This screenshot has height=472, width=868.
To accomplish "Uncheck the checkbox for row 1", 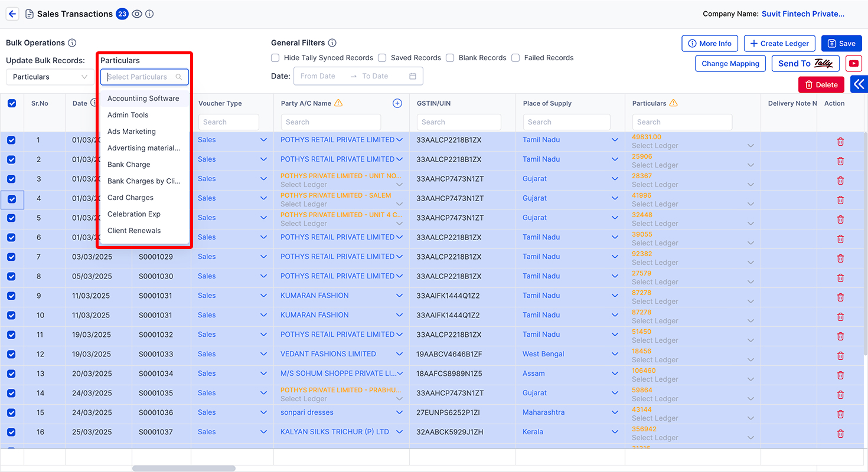I will click(x=11, y=140).
